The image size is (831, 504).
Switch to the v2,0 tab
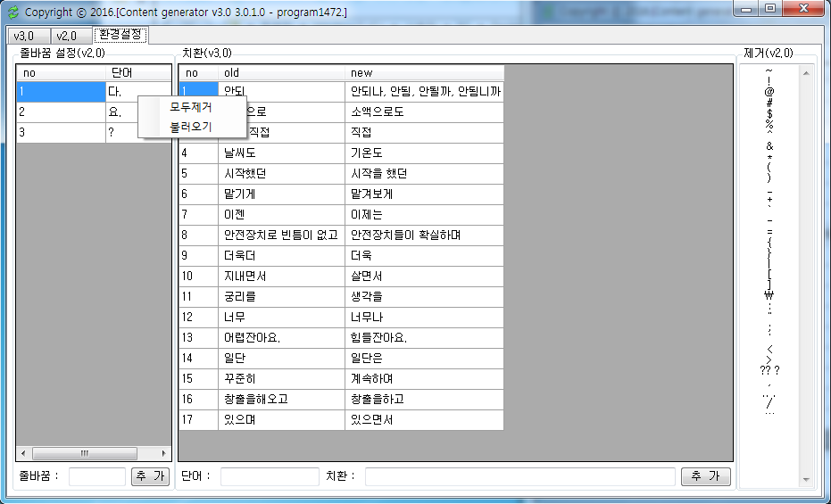click(67, 36)
